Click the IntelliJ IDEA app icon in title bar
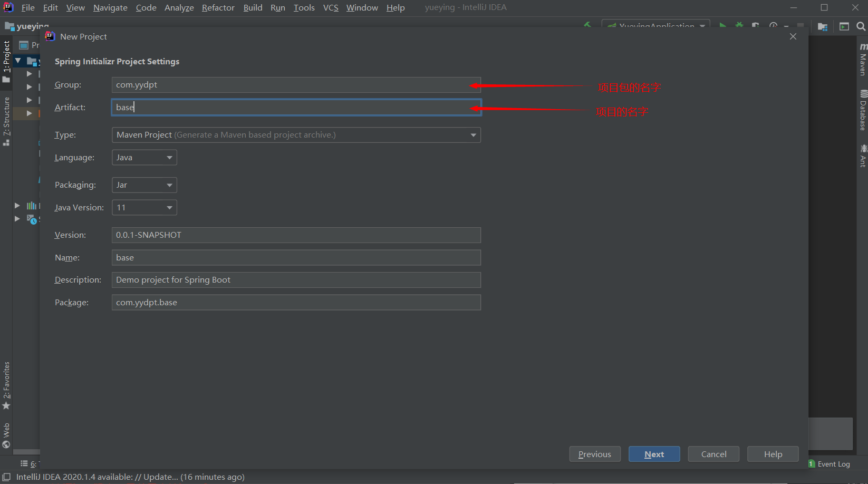 8,7
